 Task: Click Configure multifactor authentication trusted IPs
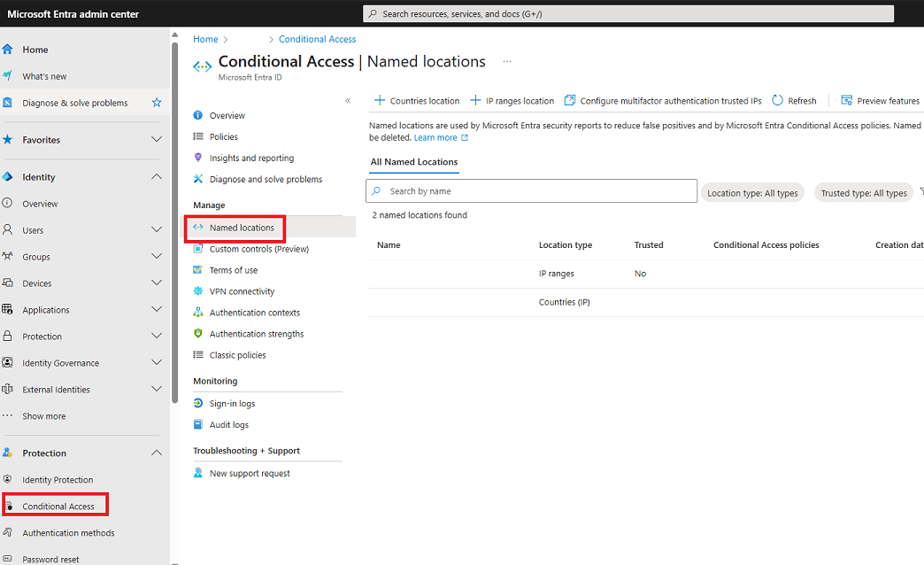(663, 101)
